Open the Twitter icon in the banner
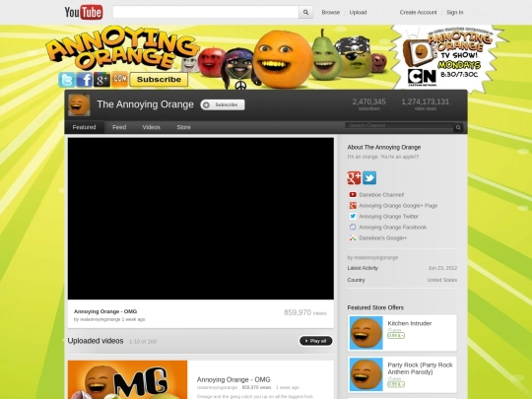The width and height of the screenshot is (532, 399). pos(67,80)
